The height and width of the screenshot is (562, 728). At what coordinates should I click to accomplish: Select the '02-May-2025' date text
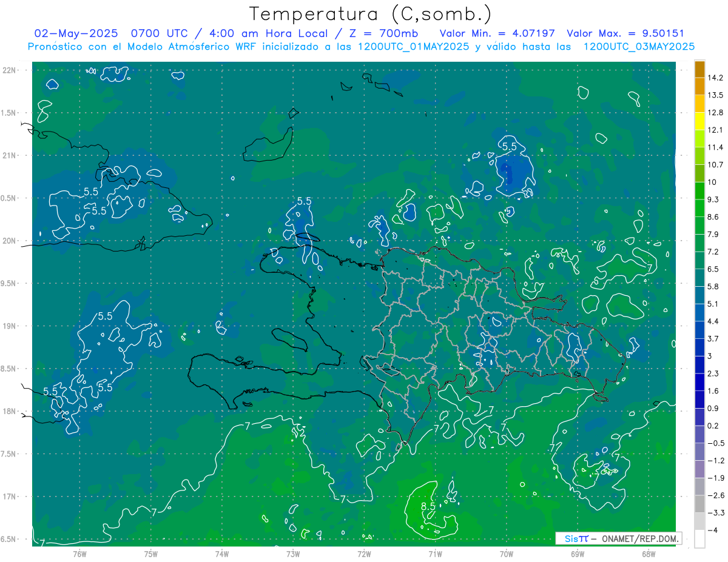point(76,33)
